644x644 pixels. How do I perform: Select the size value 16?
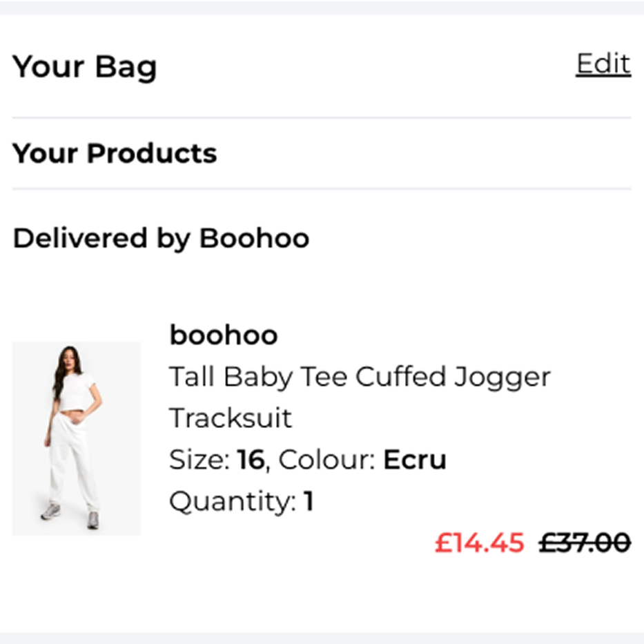click(x=251, y=460)
